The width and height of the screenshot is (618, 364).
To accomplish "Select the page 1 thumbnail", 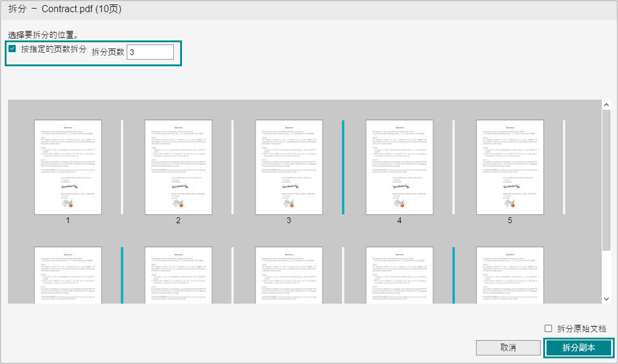I will pyautogui.click(x=68, y=167).
